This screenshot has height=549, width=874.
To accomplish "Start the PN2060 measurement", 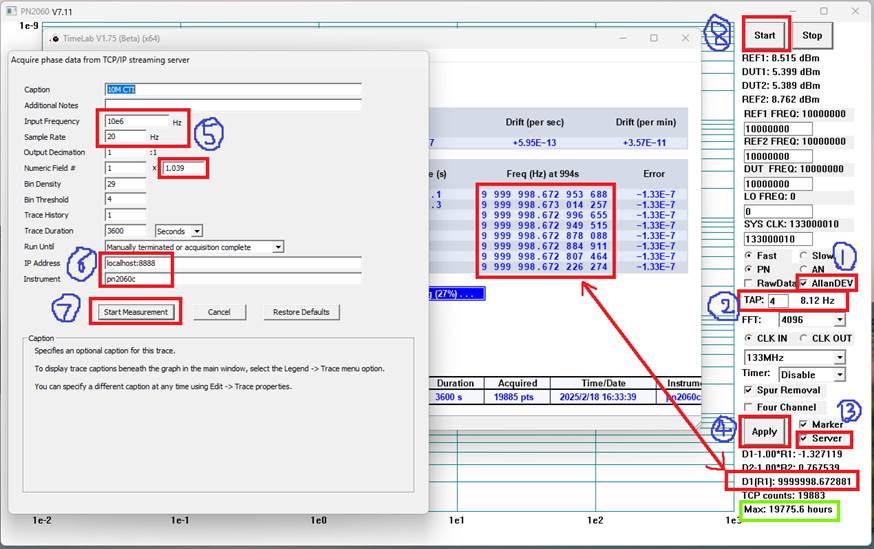I will (x=764, y=35).
